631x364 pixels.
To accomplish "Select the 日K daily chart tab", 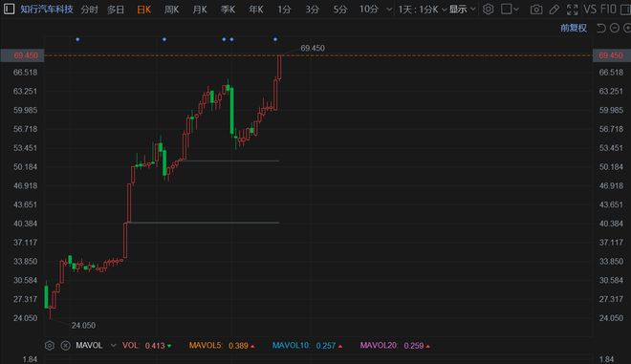I will [x=143, y=10].
